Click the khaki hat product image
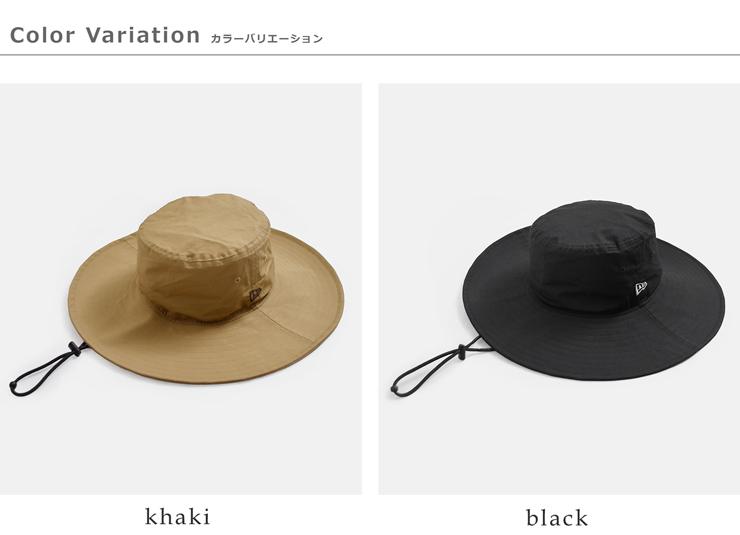 181,289
